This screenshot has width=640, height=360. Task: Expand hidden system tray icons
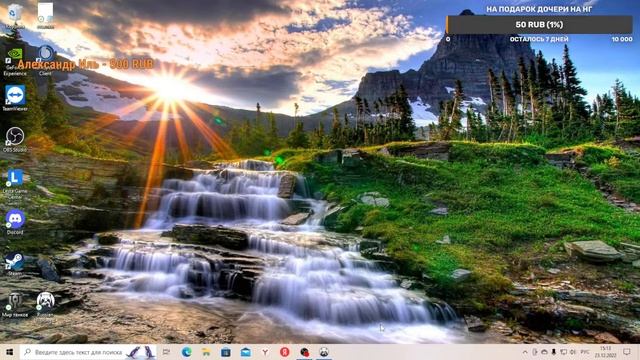coord(525,352)
